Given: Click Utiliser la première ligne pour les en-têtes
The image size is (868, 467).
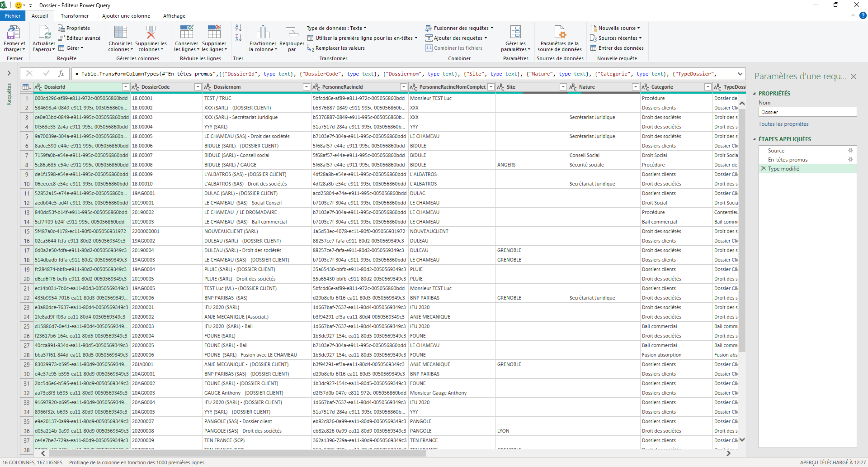Looking at the screenshot, I should point(362,38).
